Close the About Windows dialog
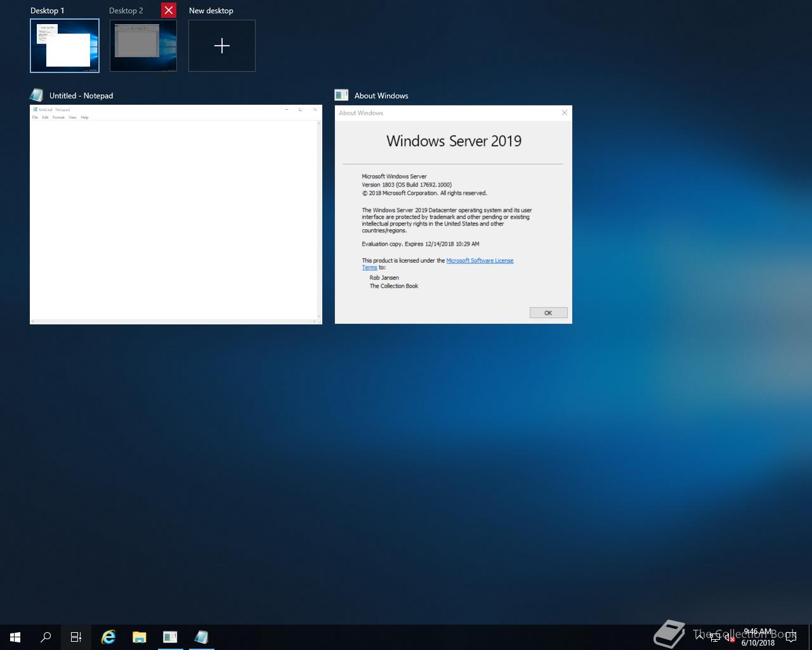The image size is (812, 650). coord(564,113)
